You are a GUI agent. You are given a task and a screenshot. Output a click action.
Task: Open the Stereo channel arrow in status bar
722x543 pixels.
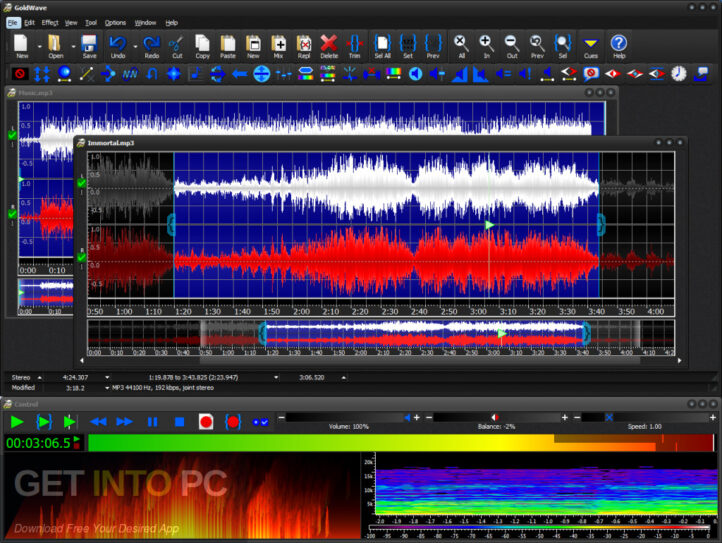point(40,378)
